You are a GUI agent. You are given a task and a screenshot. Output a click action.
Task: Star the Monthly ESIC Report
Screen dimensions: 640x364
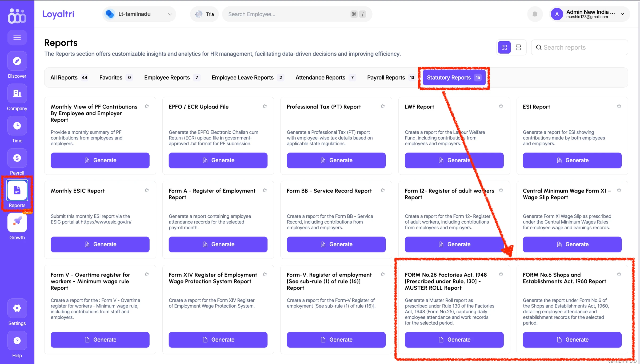[x=147, y=190]
